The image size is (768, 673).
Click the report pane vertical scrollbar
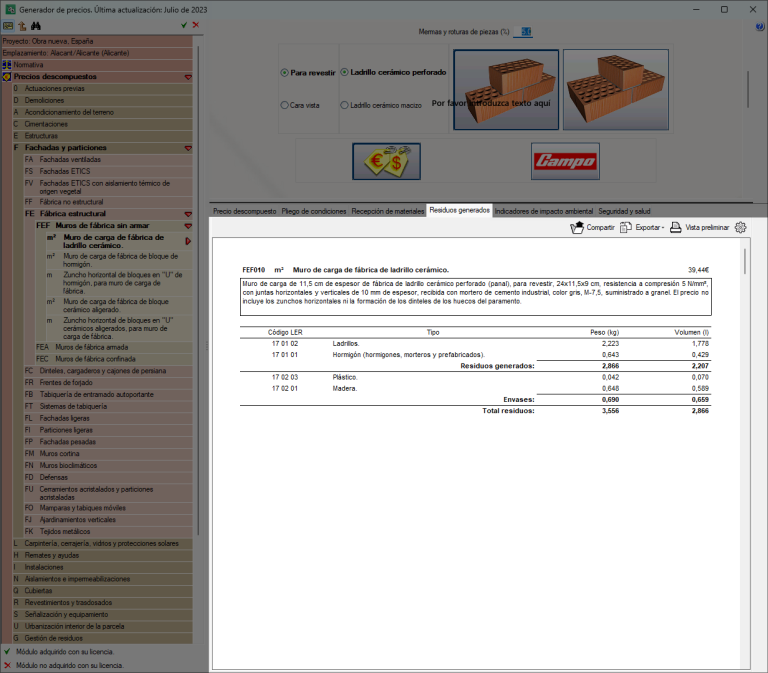click(x=745, y=262)
